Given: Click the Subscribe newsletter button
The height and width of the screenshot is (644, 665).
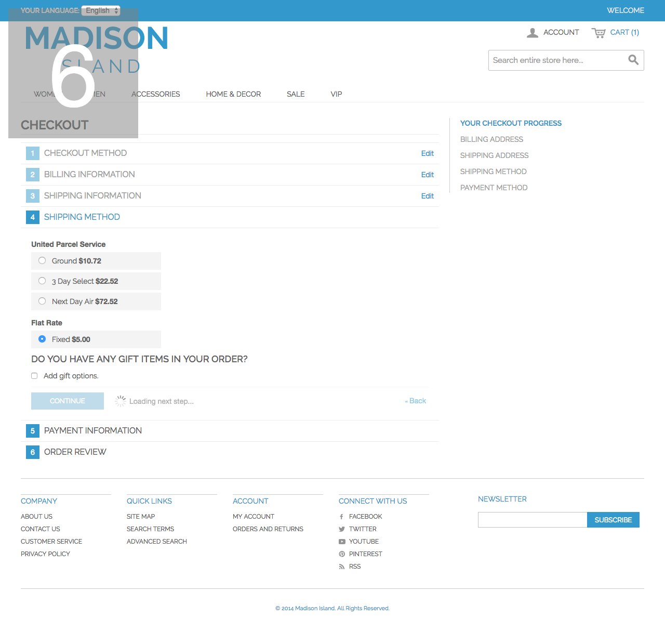Looking at the screenshot, I should pos(613,520).
